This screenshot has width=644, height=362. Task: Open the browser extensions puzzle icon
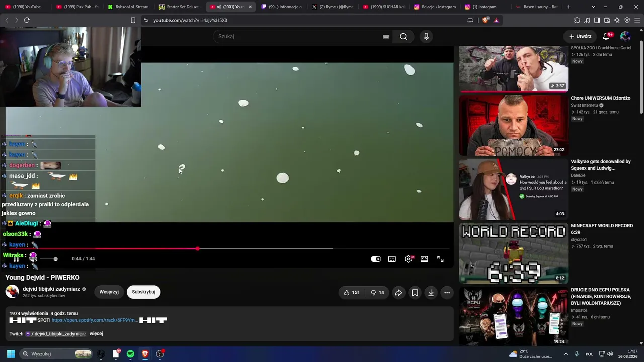[x=577, y=20]
